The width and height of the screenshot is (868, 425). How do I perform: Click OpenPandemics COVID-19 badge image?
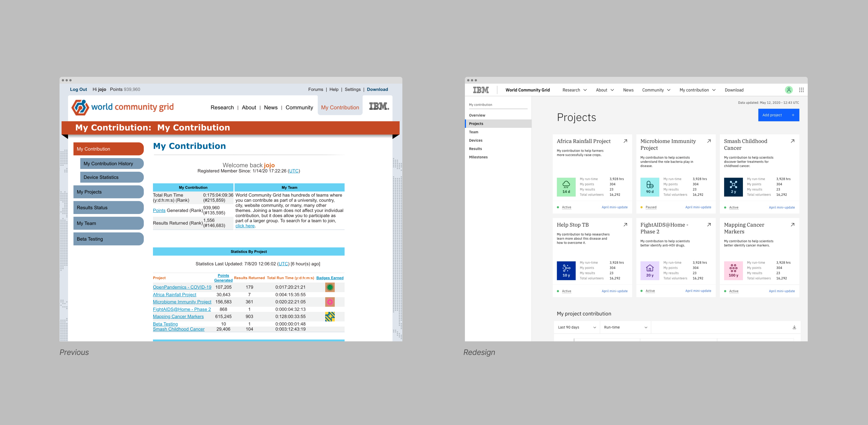click(x=330, y=287)
